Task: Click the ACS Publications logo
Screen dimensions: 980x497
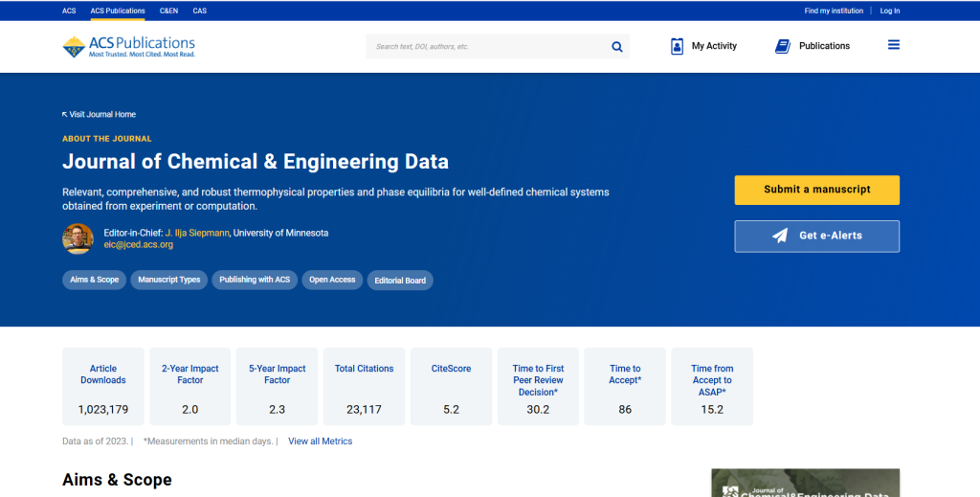Action: point(129,47)
